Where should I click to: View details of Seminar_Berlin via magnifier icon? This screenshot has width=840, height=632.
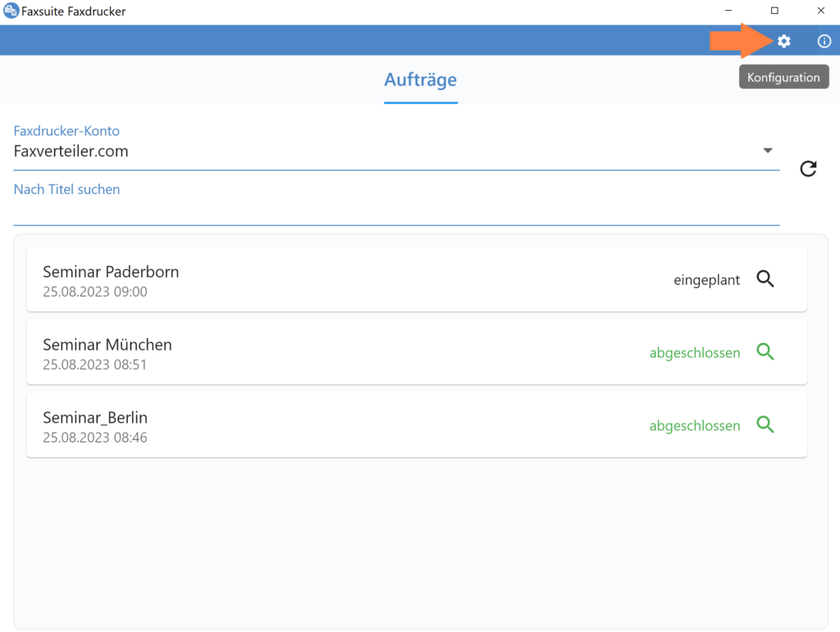(765, 424)
